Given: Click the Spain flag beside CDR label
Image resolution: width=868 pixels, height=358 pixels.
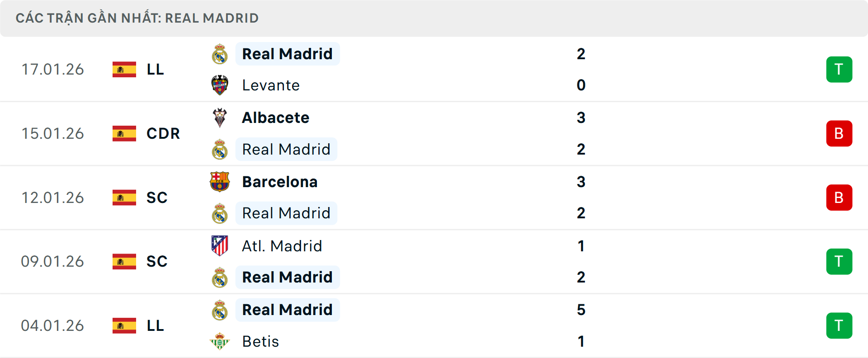Looking at the screenshot, I should click(x=123, y=133).
